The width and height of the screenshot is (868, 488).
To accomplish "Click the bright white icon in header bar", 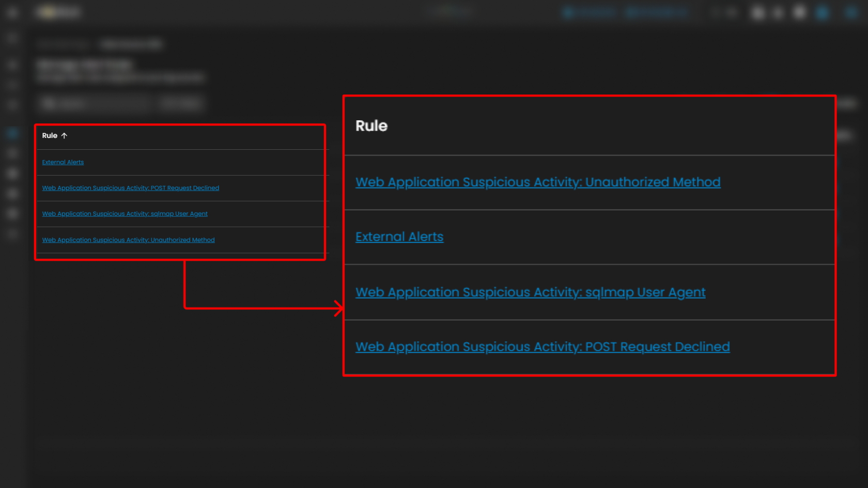I will (x=799, y=12).
